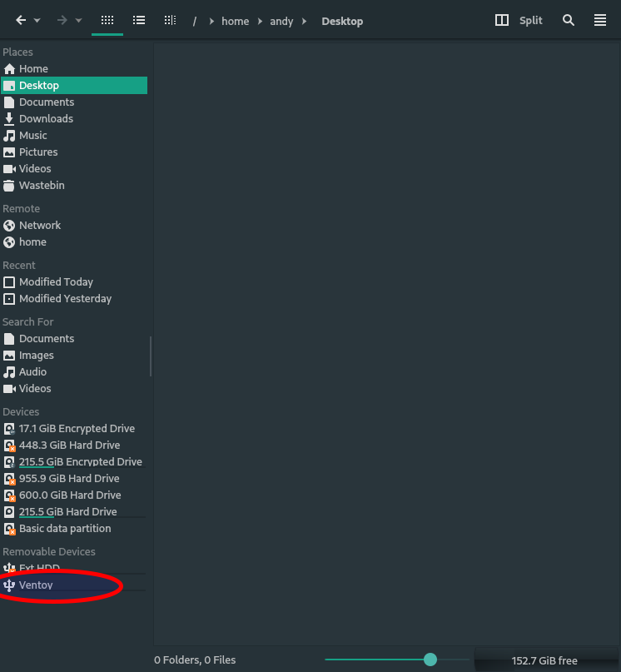
Task: Click the sidebar scrollbar
Action: tap(151, 356)
